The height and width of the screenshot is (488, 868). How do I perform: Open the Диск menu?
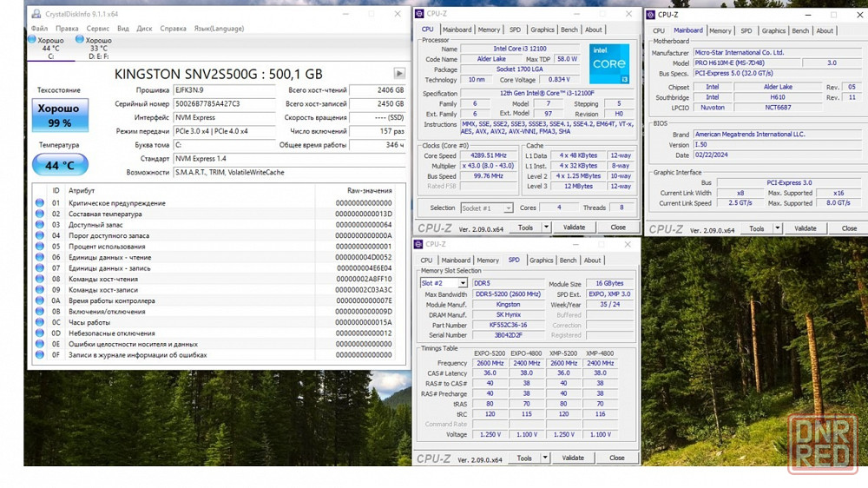pyautogui.click(x=144, y=29)
